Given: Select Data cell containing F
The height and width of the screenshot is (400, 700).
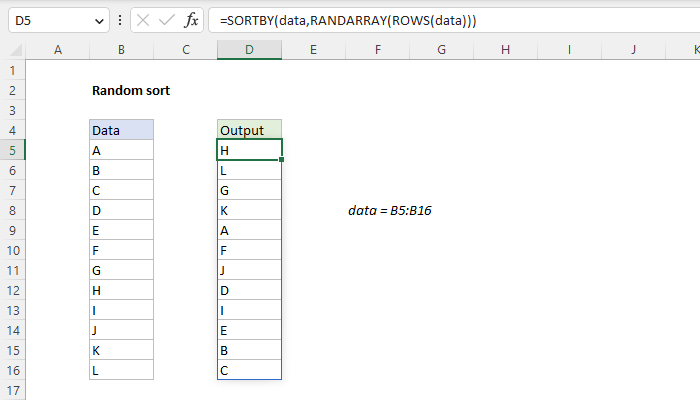Looking at the screenshot, I should pos(121,250).
